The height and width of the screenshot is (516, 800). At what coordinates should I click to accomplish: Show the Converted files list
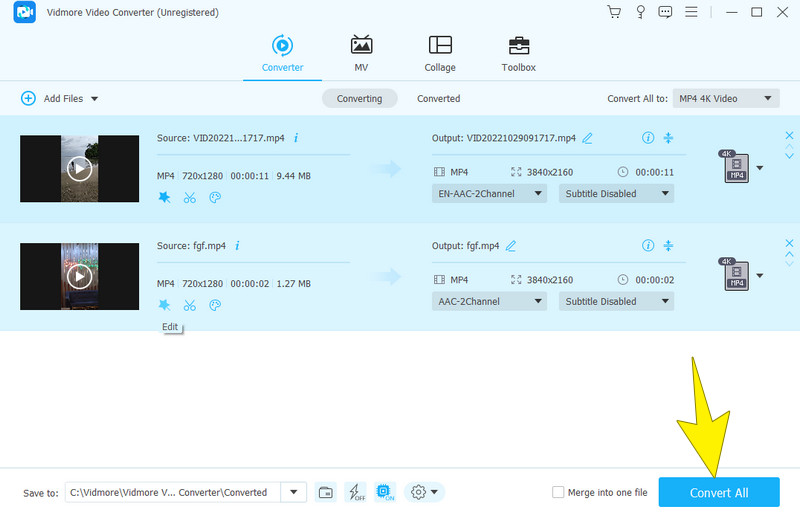[x=438, y=98]
